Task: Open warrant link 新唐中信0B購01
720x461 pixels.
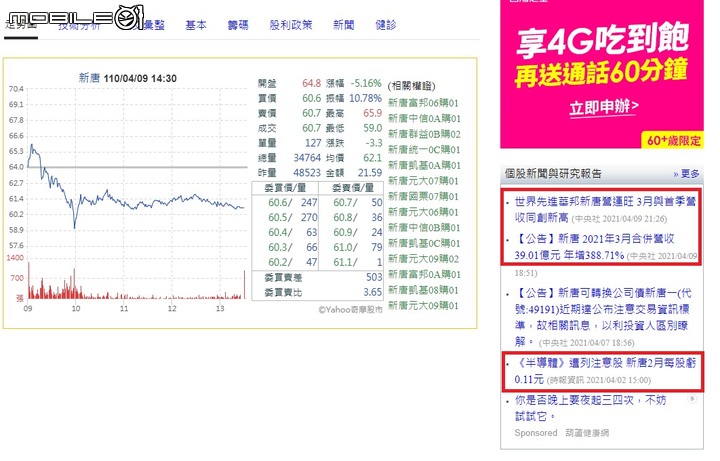Action: 424,228
